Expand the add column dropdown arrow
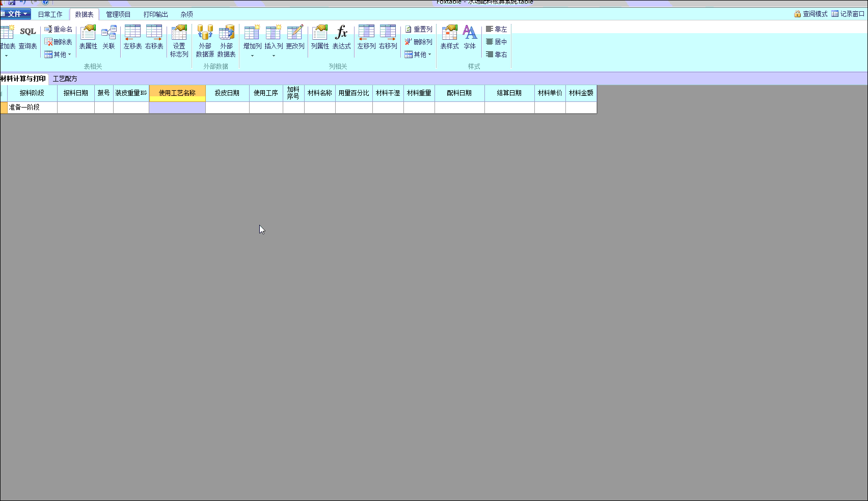The image size is (868, 501). pos(252,56)
